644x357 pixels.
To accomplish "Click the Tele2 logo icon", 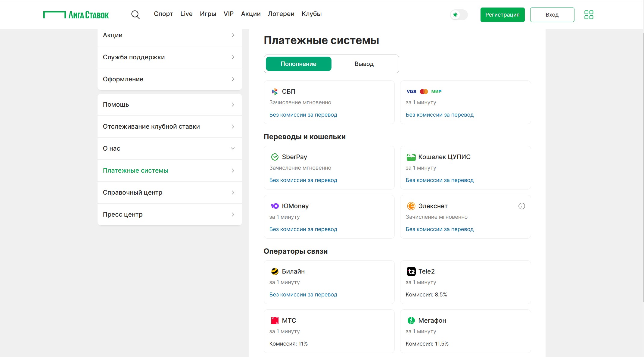I will (x=411, y=271).
